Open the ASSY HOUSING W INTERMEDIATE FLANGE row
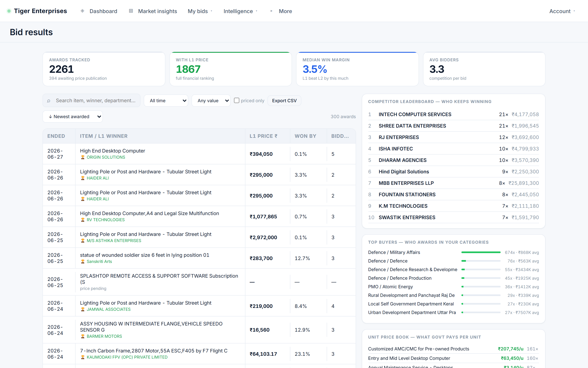Viewport: 588px width, 368px height. pyautogui.click(x=199, y=330)
